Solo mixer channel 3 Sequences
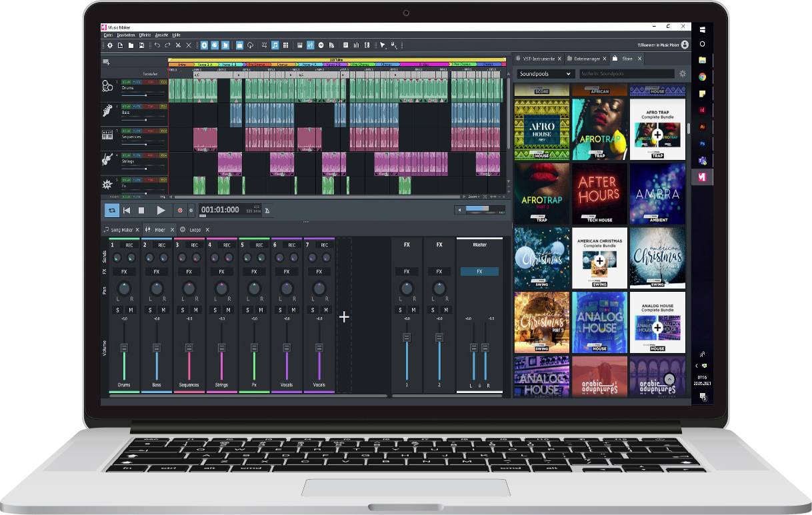The image size is (812, 515). (183, 310)
